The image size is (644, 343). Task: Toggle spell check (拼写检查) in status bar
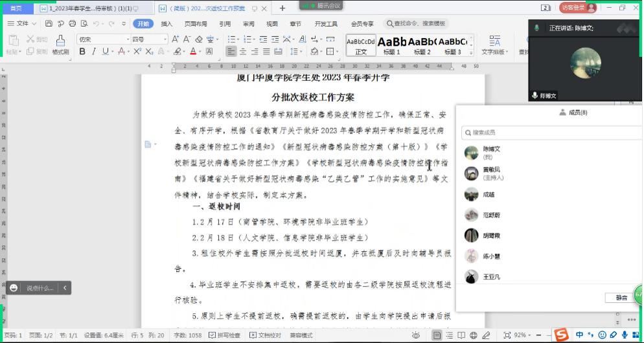coord(225,335)
